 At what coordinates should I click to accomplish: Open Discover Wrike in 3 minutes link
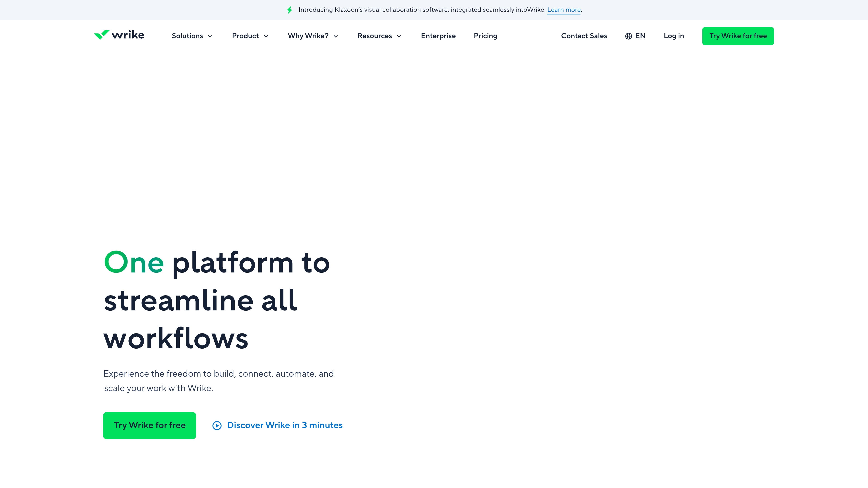277,425
